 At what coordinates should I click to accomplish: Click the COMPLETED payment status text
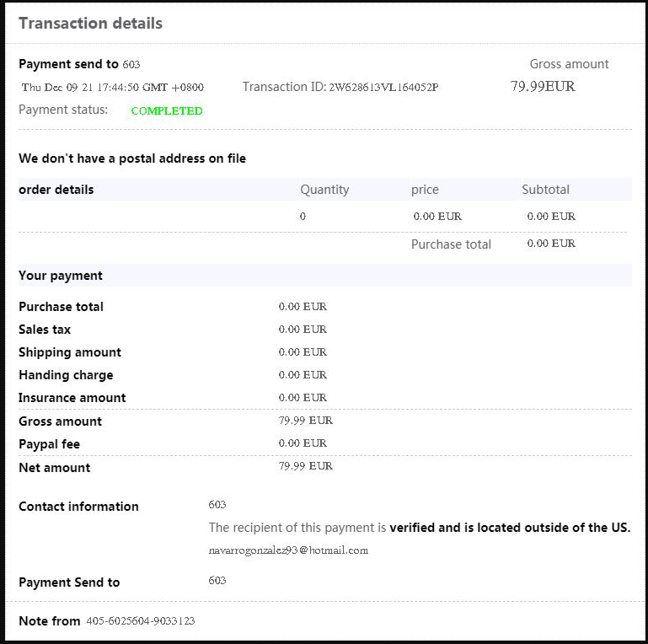[x=167, y=110]
